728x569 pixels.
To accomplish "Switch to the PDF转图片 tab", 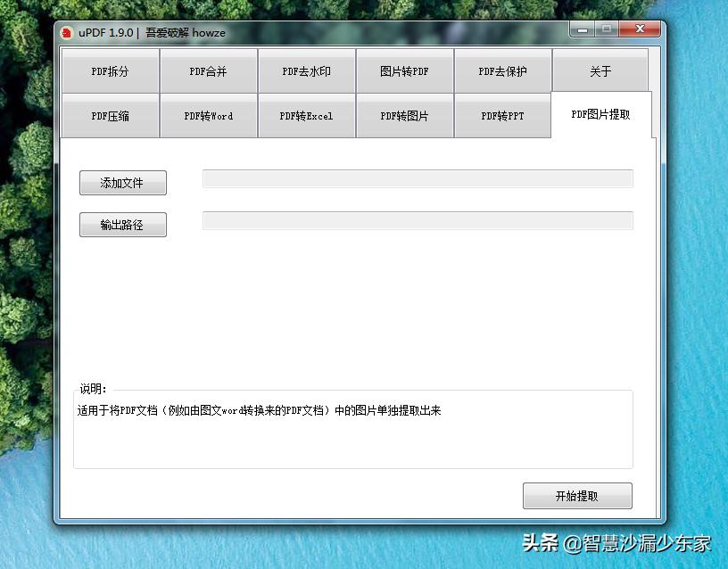I will 404,116.
